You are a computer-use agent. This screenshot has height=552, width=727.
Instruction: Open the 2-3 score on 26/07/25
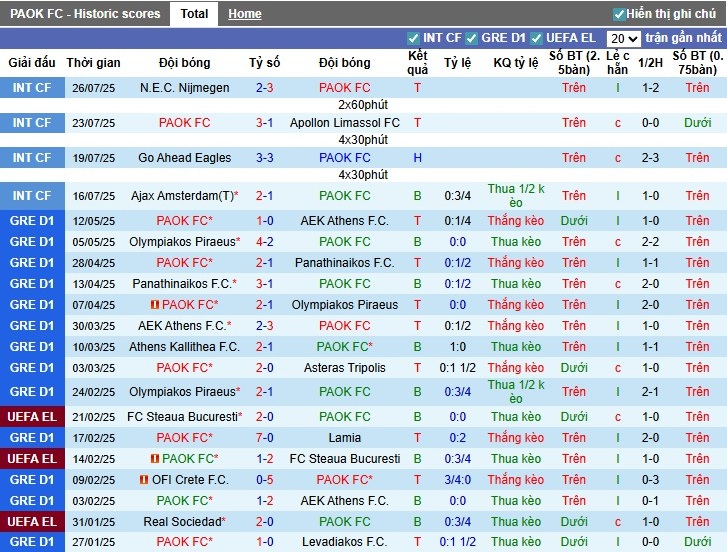click(x=264, y=88)
